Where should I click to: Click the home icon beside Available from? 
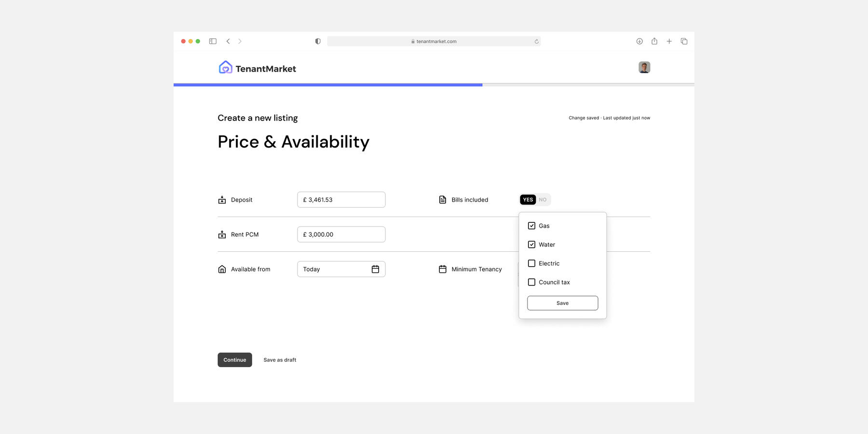[x=222, y=269]
